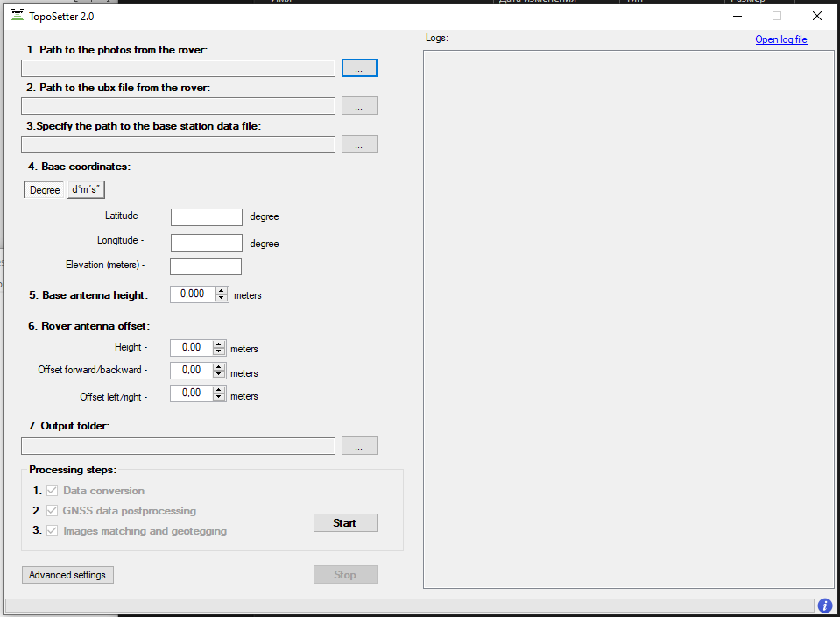Browse for the rover ubx file
Image resolution: width=840 pixels, height=617 pixels.
pos(359,106)
